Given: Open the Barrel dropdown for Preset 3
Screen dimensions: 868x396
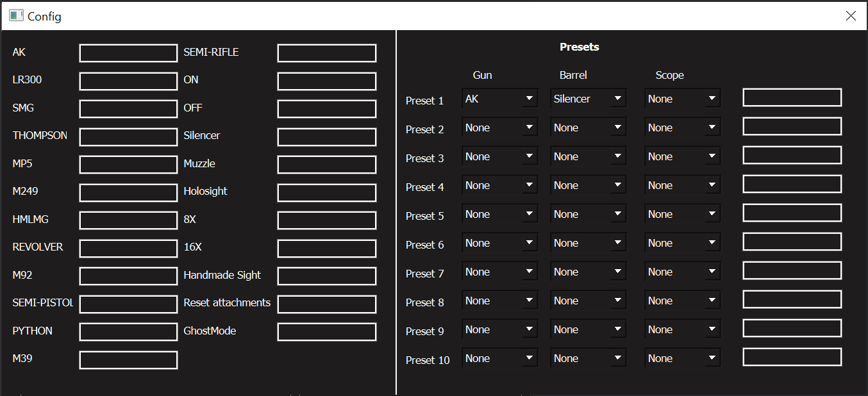Looking at the screenshot, I should pyautogui.click(x=588, y=156).
